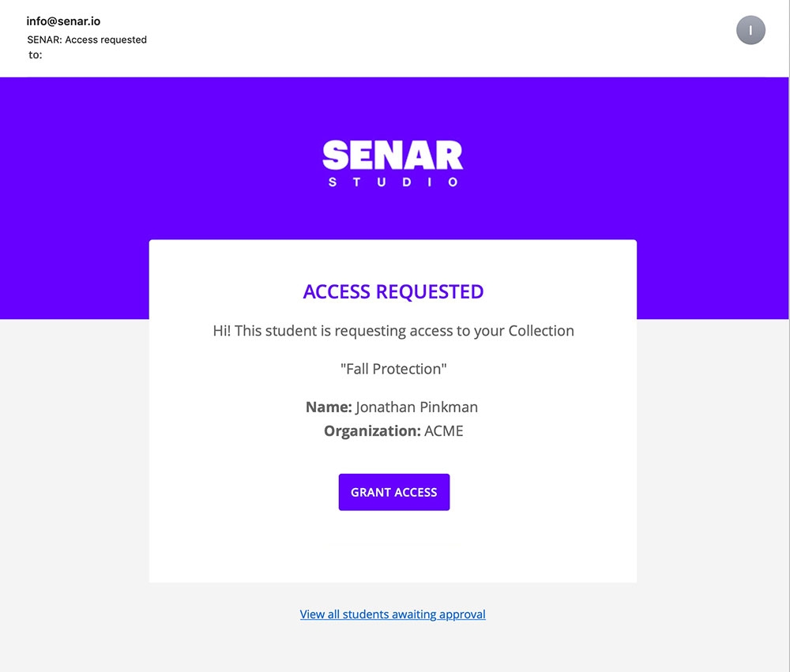The width and height of the screenshot is (790, 672).
Task: Click the "Hi! This student is requesting" sentence
Action: coord(332,331)
